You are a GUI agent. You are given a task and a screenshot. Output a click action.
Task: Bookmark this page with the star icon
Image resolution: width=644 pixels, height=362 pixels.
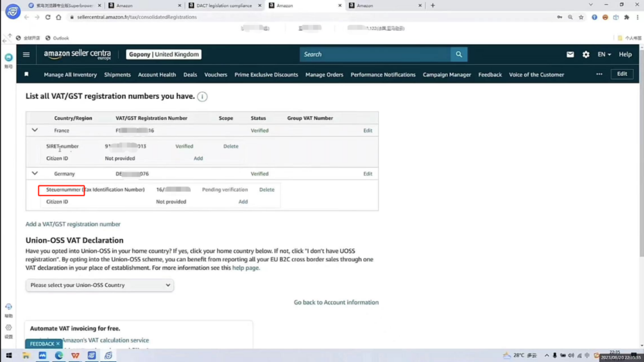click(581, 17)
